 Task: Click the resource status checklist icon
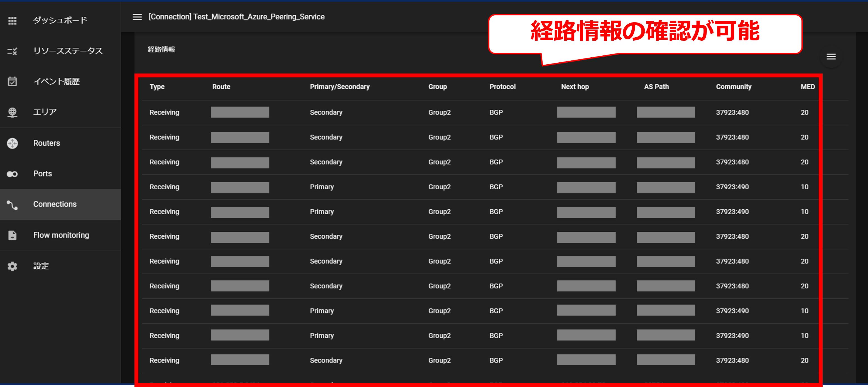tap(13, 51)
